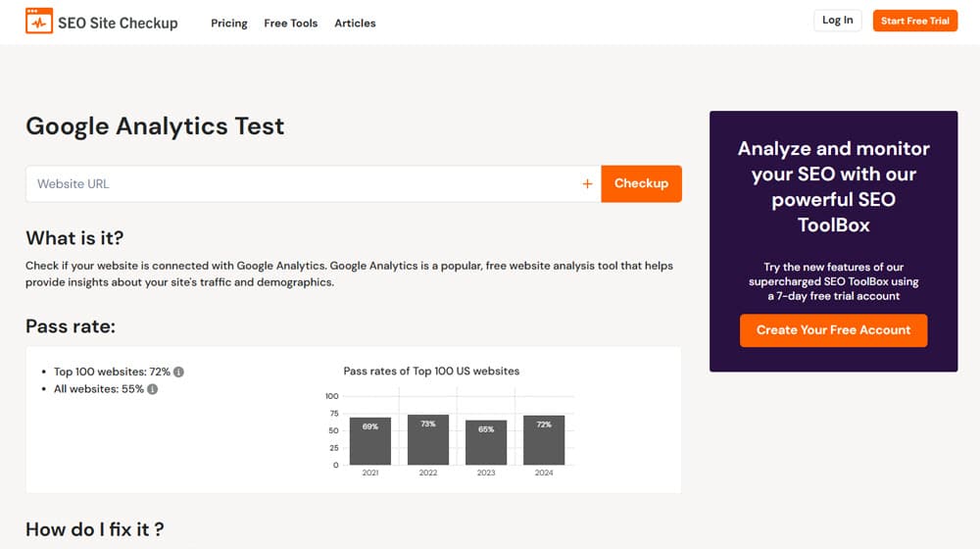
Task: Open the Pricing menu item
Action: [228, 24]
